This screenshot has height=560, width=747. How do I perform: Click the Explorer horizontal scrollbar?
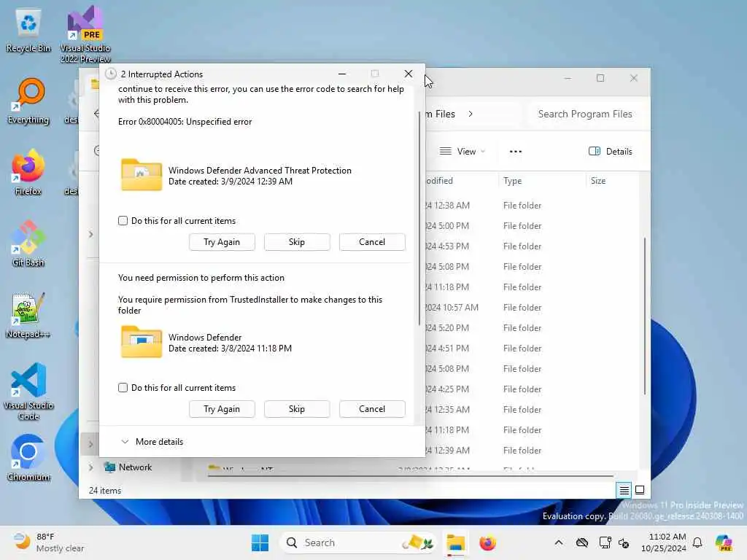click(x=411, y=475)
